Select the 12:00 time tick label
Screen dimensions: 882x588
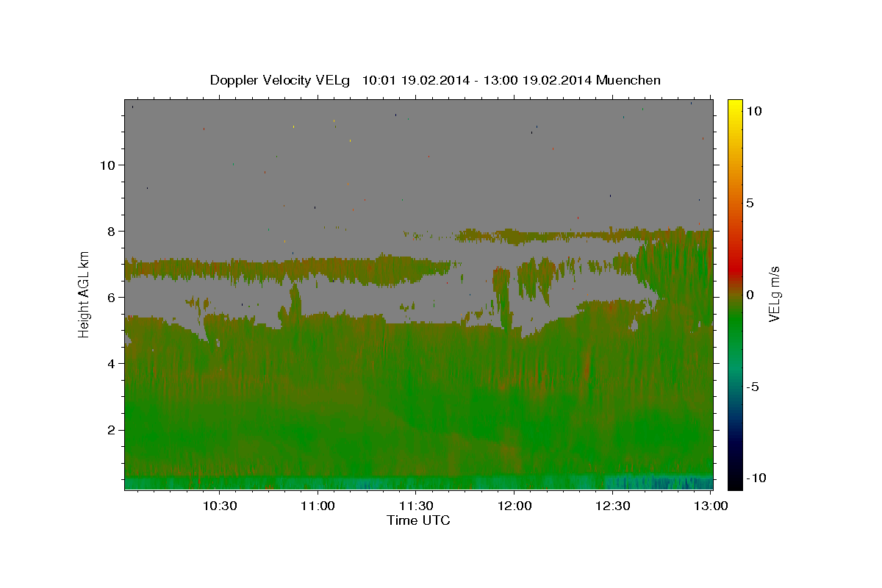(x=514, y=506)
